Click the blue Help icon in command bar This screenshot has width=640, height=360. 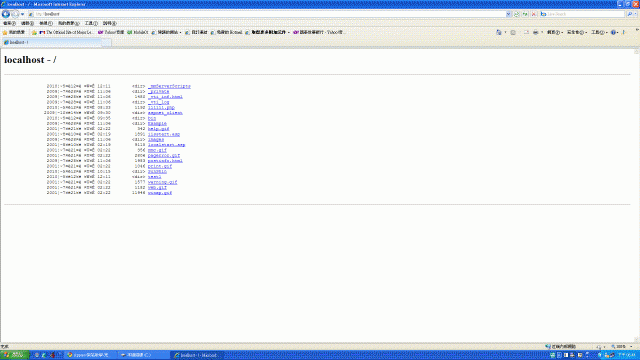click(614, 32)
